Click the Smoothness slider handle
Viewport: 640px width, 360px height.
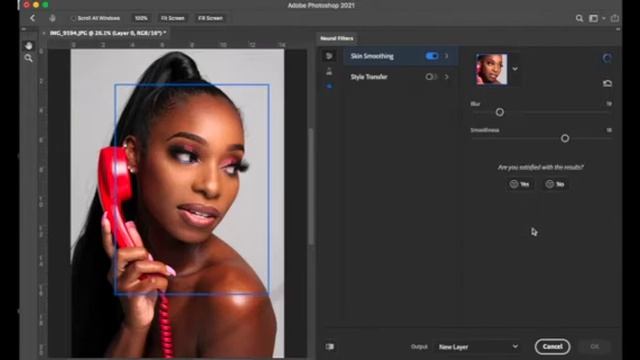[565, 138]
